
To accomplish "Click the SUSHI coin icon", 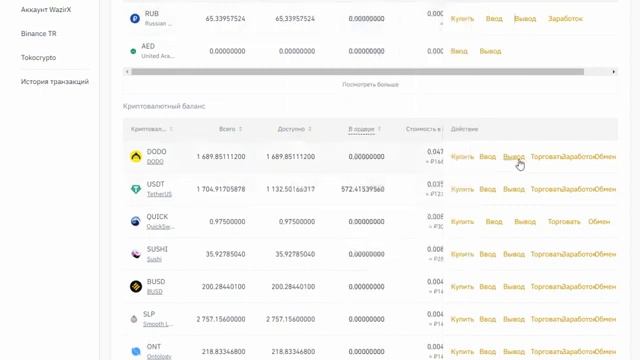I will [136, 254].
